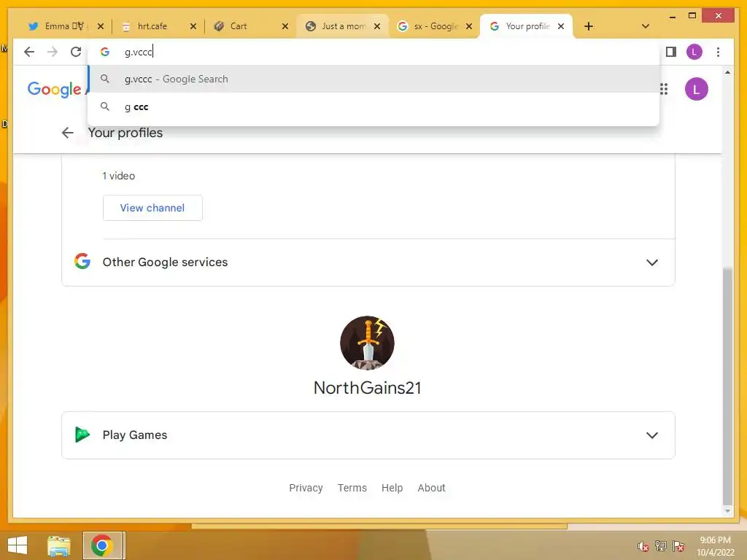Click the page vertical scrollbar thumb
The height and width of the screenshot is (560, 747).
(x=727, y=386)
